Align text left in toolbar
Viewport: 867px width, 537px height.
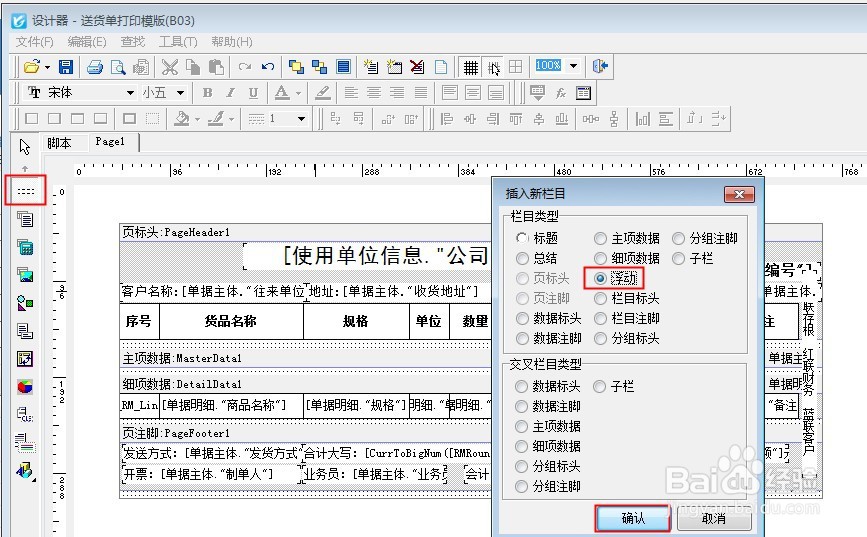point(351,92)
